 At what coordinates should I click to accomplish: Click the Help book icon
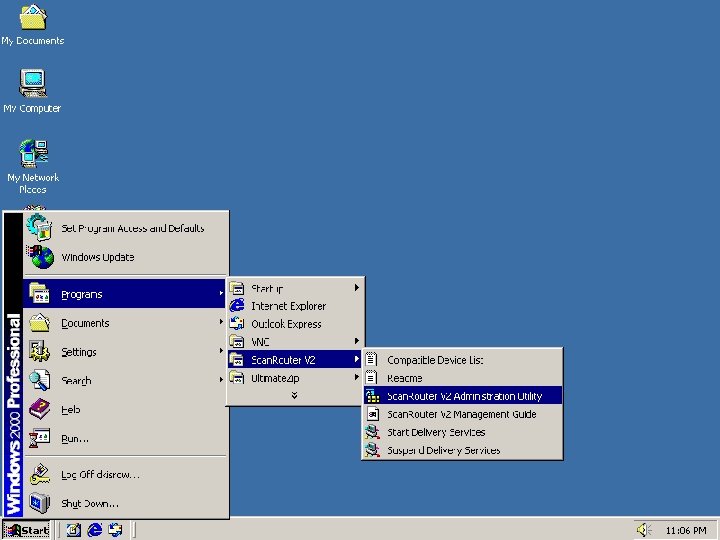39,409
